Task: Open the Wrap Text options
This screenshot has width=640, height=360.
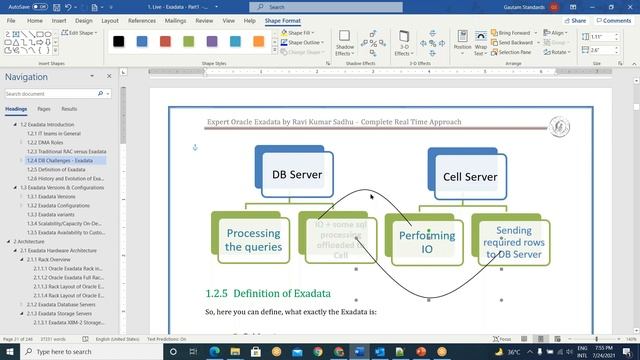Action: pos(480,43)
